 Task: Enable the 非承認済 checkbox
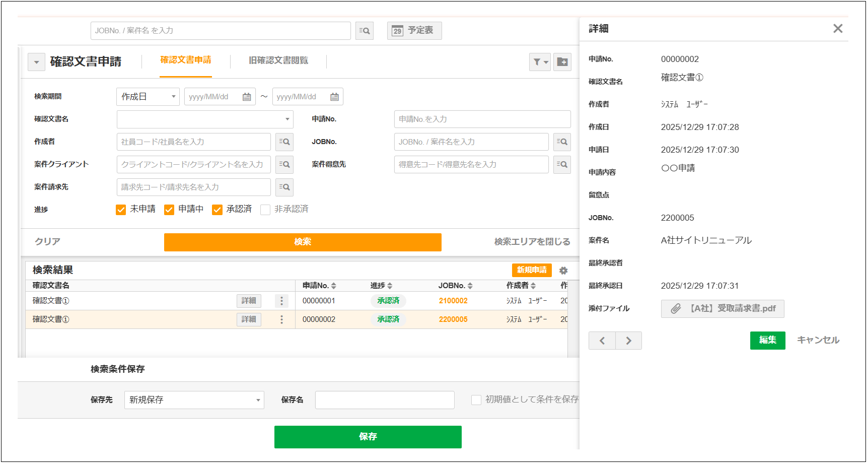[265, 210]
